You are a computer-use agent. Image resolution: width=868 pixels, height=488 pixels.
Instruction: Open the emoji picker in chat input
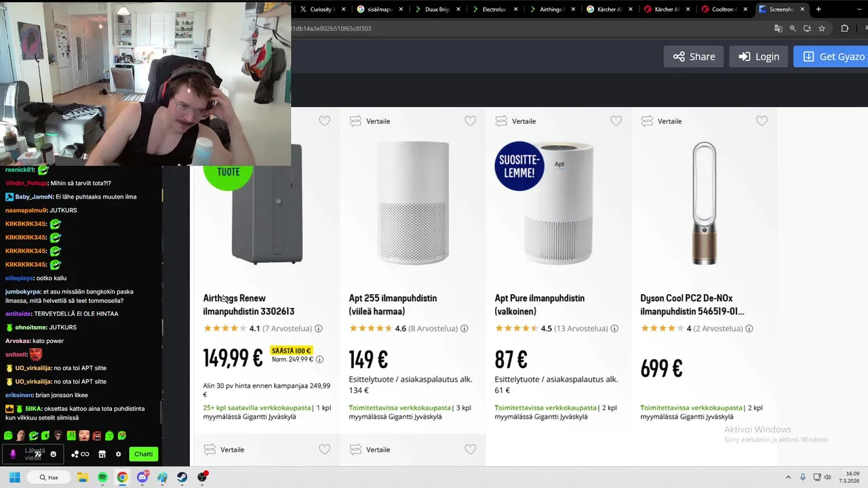coord(54,454)
